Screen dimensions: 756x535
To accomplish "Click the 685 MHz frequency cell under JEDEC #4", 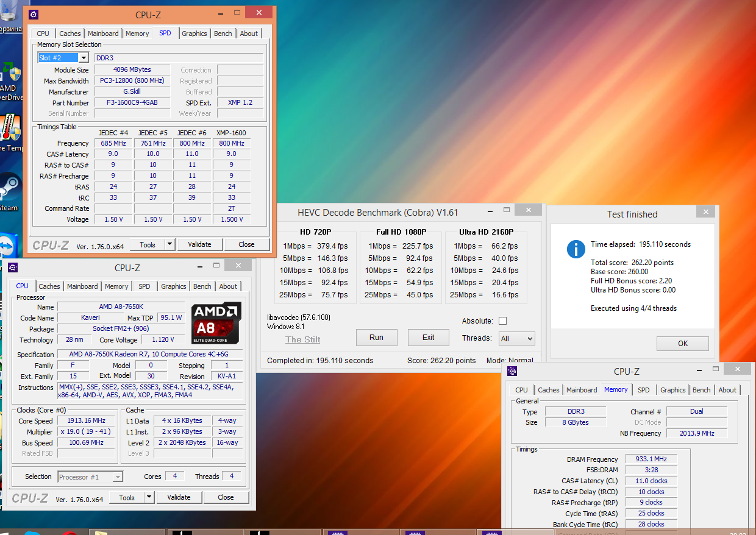I will coord(113,143).
